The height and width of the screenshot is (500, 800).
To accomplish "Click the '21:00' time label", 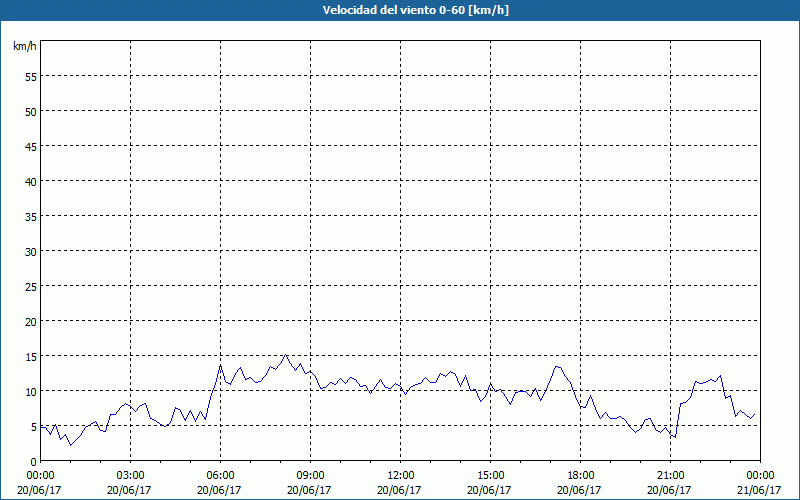I will coord(669,476).
